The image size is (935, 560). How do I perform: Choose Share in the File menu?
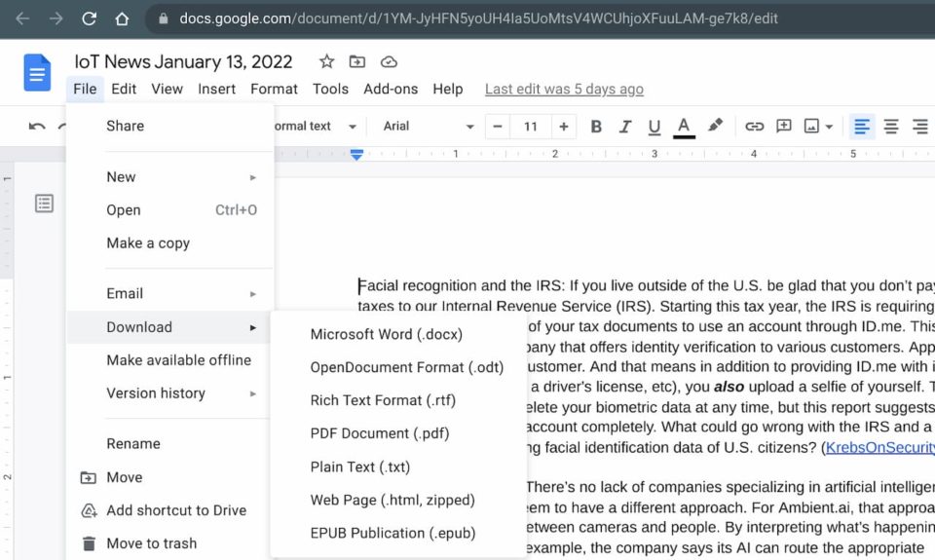[x=169, y=126]
